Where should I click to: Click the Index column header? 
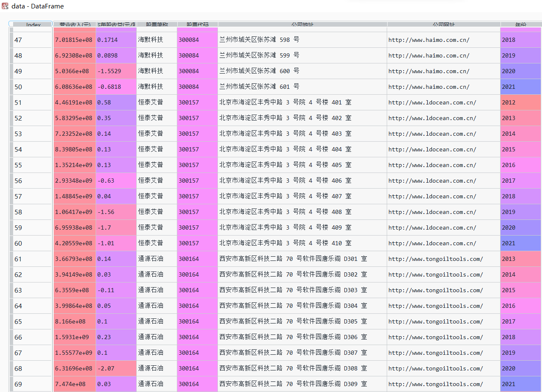pyautogui.click(x=33, y=25)
